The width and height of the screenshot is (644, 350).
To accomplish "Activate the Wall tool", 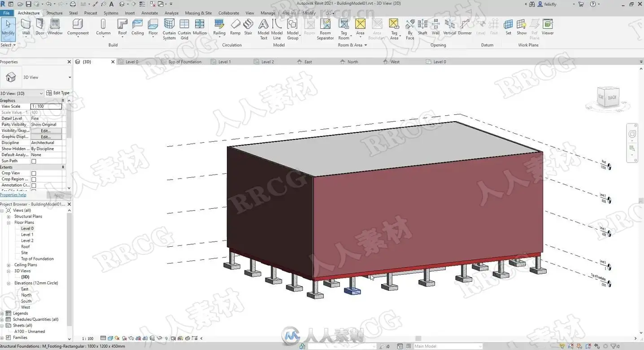I will 26,27.
